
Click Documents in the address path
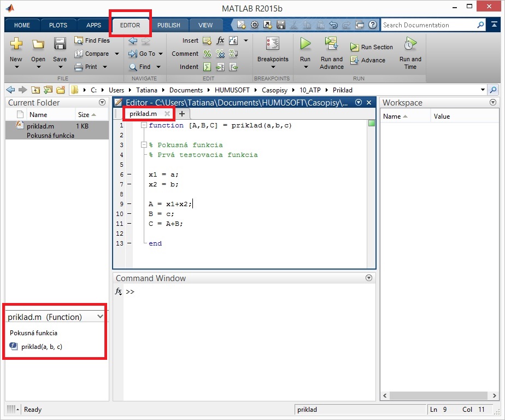tap(186, 90)
